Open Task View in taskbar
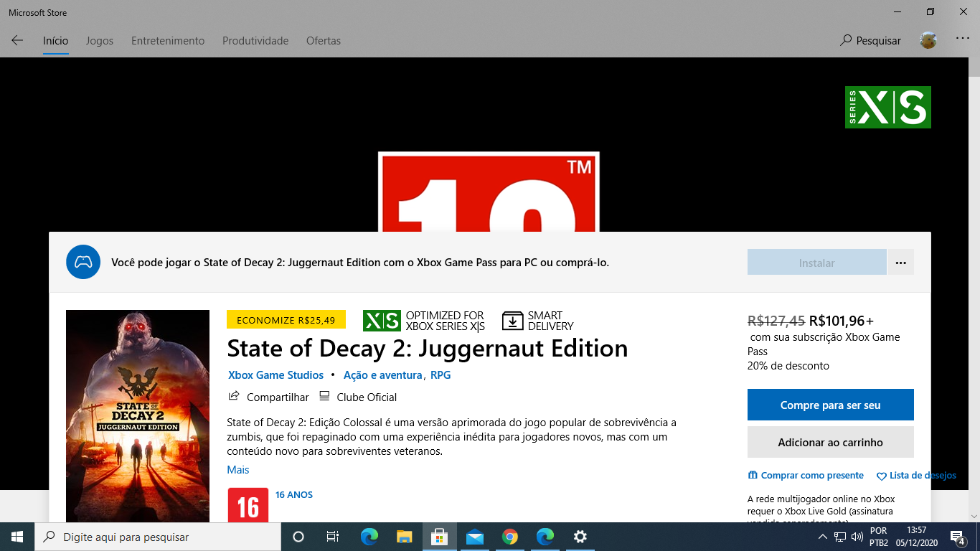The height and width of the screenshot is (551, 980). point(333,537)
